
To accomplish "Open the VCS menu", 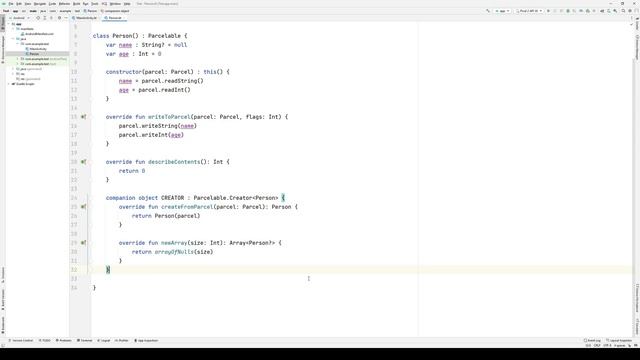I will pyautogui.click(x=104, y=4).
